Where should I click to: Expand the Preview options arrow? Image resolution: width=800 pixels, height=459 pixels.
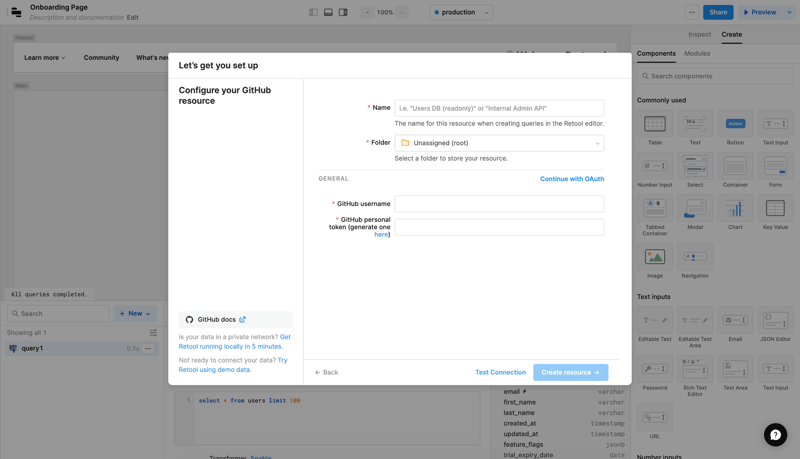click(789, 12)
